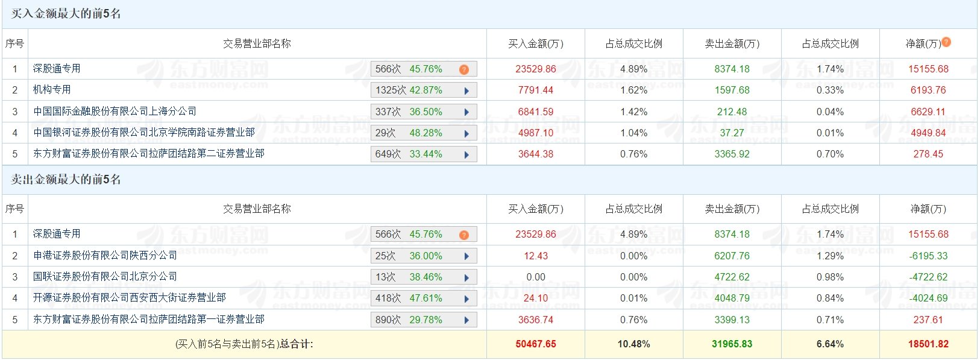980x360 pixels.
Task: Open 申港证券股份有限公司陕西分公司 link
Action: 105,255
